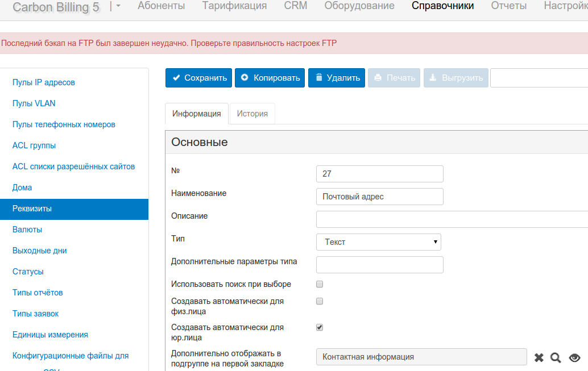Switch to the История tab
Screen dimensions: 588x371
(x=252, y=114)
